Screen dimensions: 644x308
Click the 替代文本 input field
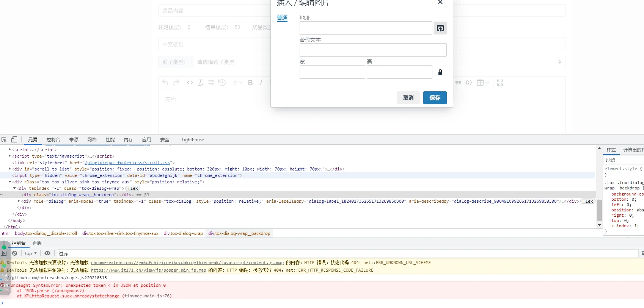click(373, 50)
